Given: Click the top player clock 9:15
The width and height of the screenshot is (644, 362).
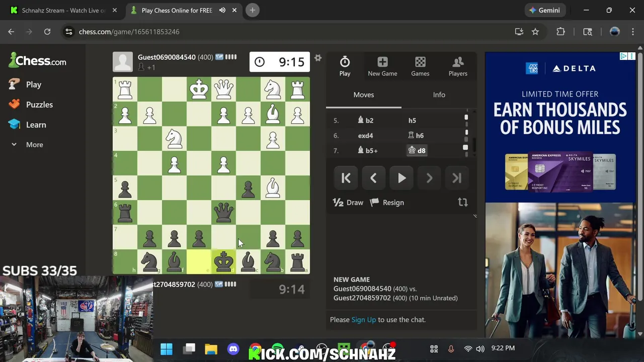Looking at the screenshot, I should (x=279, y=62).
